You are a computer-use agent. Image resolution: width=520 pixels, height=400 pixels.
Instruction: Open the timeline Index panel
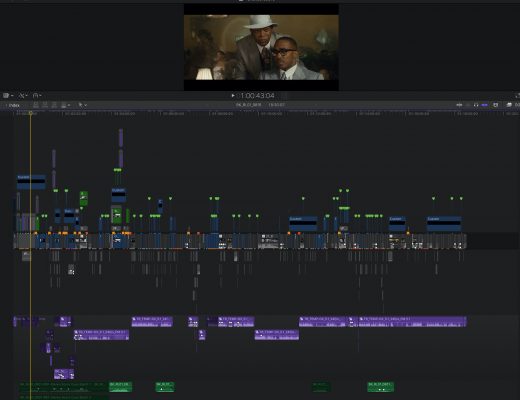[x=14, y=105]
